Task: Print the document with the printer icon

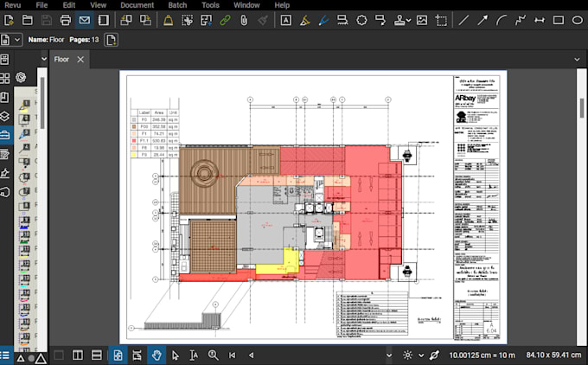Action: (65, 20)
